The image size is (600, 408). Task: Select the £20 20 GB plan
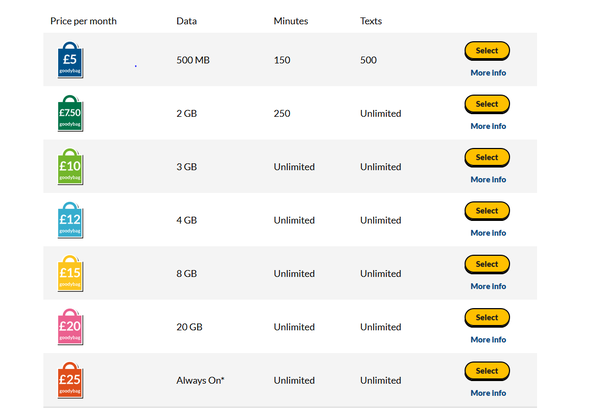pyautogui.click(x=487, y=318)
